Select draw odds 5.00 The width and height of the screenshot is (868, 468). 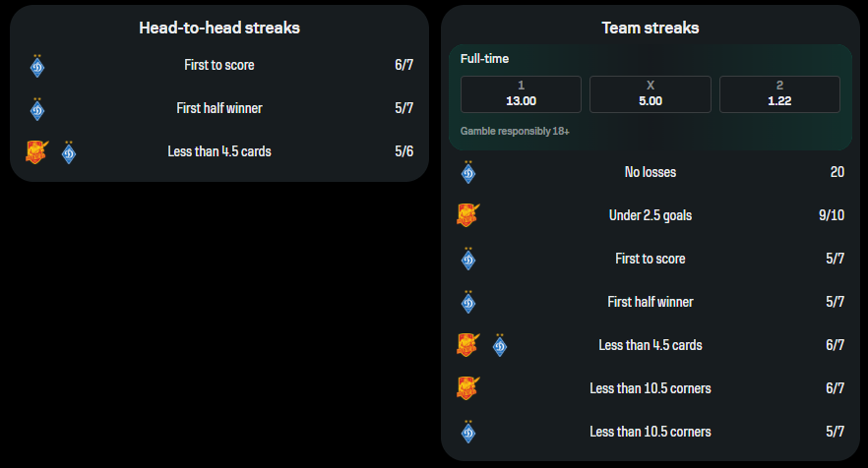point(650,94)
